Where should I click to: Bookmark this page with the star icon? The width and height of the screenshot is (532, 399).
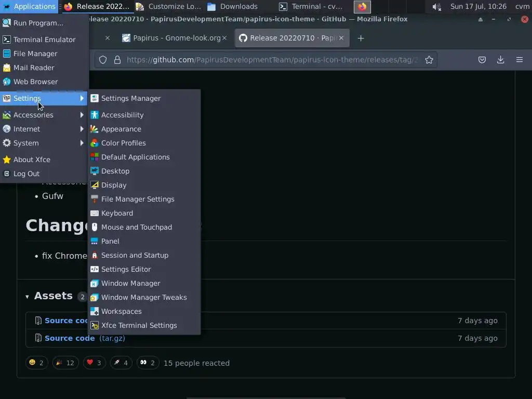pos(429,60)
